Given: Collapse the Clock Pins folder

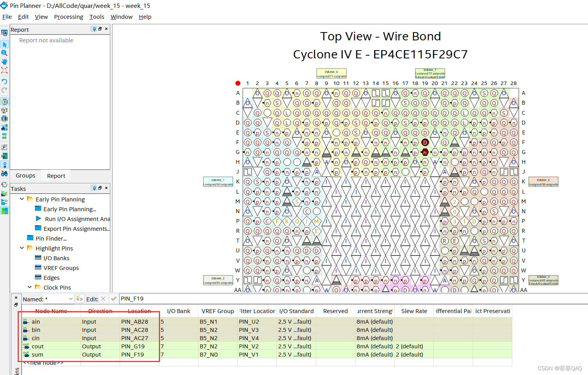Looking at the screenshot, I should (x=30, y=287).
